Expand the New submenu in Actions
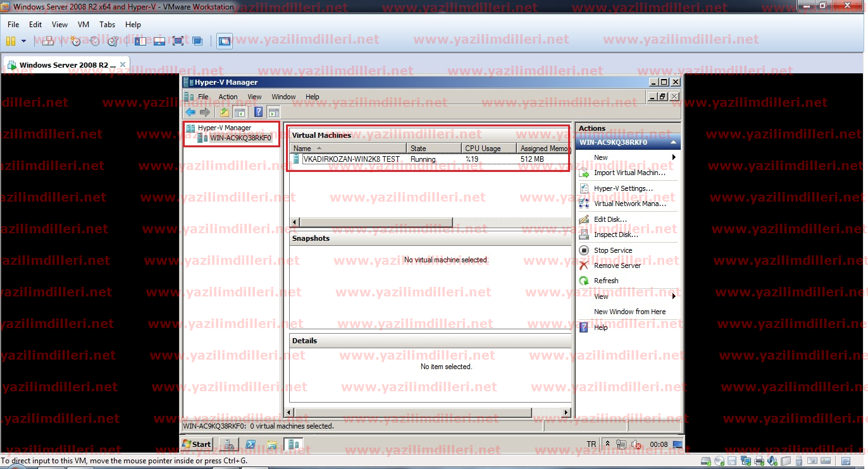This screenshot has height=469, width=868. (x=673, y=157)
